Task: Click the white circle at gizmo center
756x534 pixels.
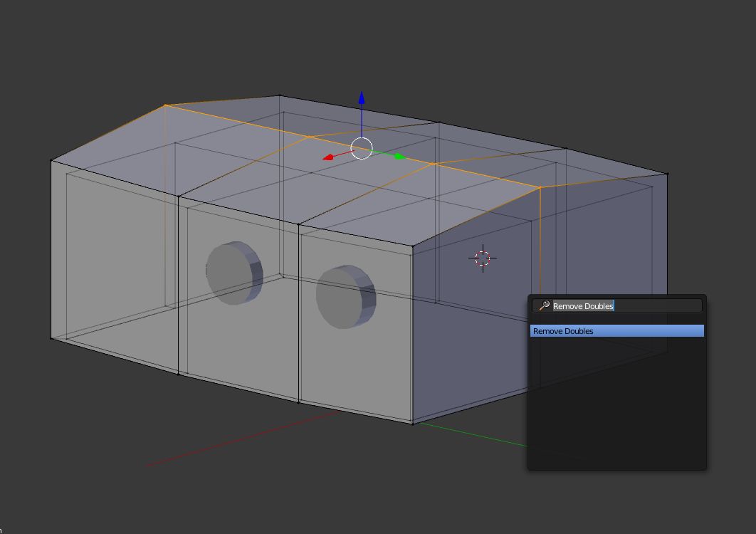Action: coord(362,149)
